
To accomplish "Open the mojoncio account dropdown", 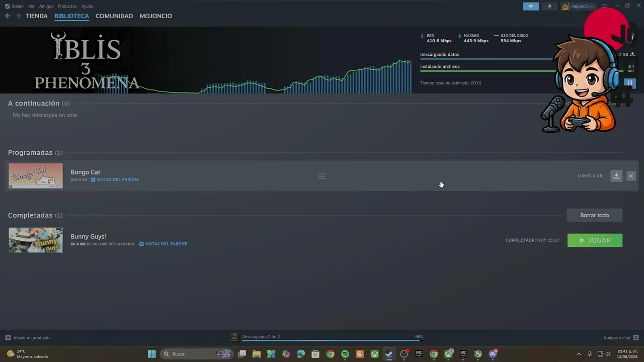I will 582,7.
